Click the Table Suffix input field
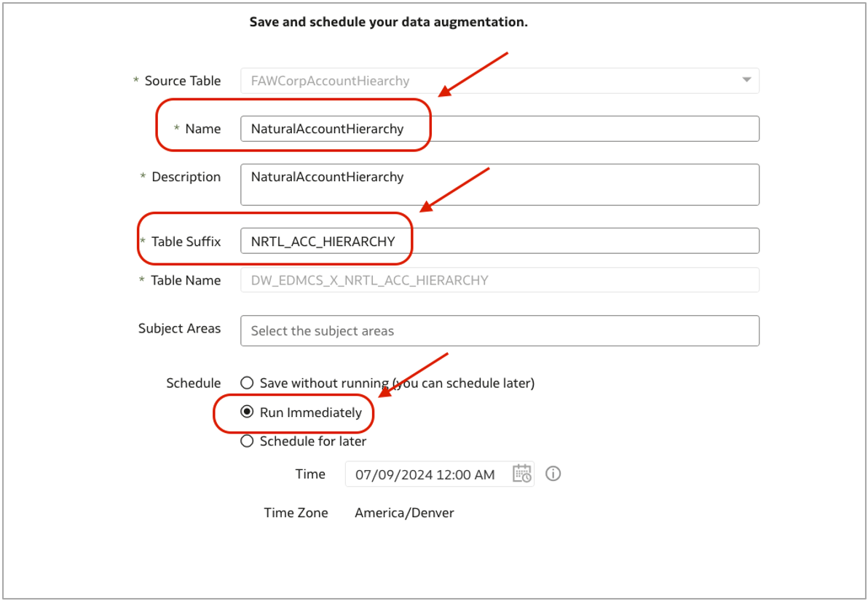 pyautogui.click(x=500, y=241)
